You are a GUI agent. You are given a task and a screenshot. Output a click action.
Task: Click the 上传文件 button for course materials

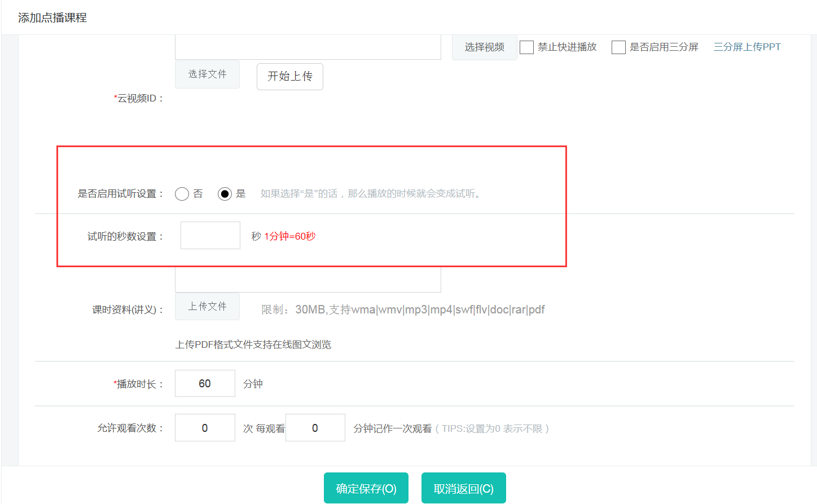click(207, 307)
